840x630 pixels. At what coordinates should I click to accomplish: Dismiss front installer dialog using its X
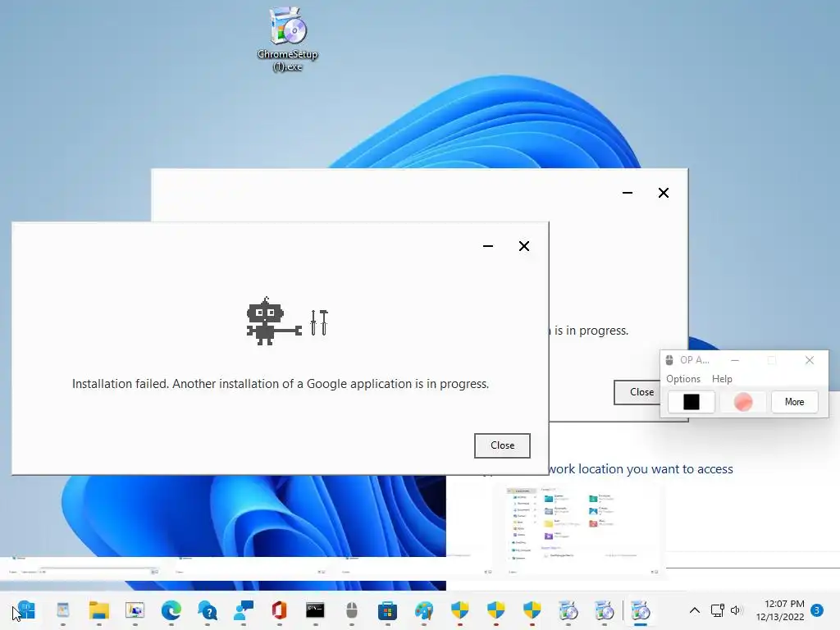[x=524, y=246]
